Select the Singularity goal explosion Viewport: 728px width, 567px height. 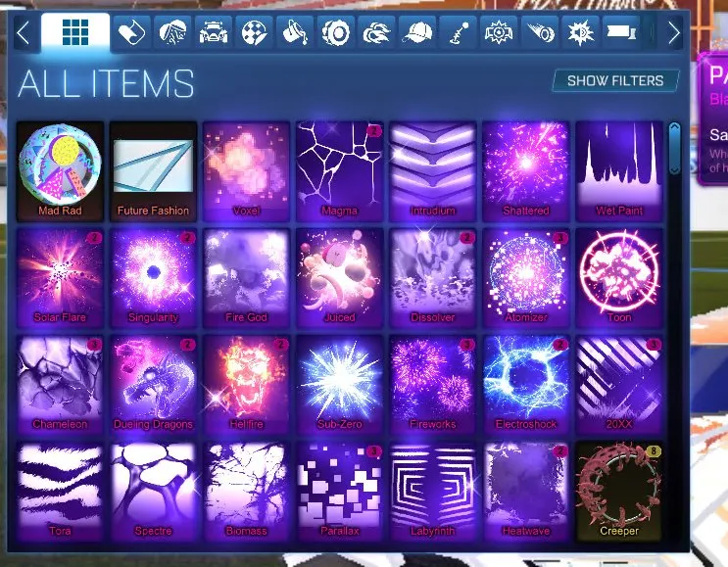(x=153, y=278)
